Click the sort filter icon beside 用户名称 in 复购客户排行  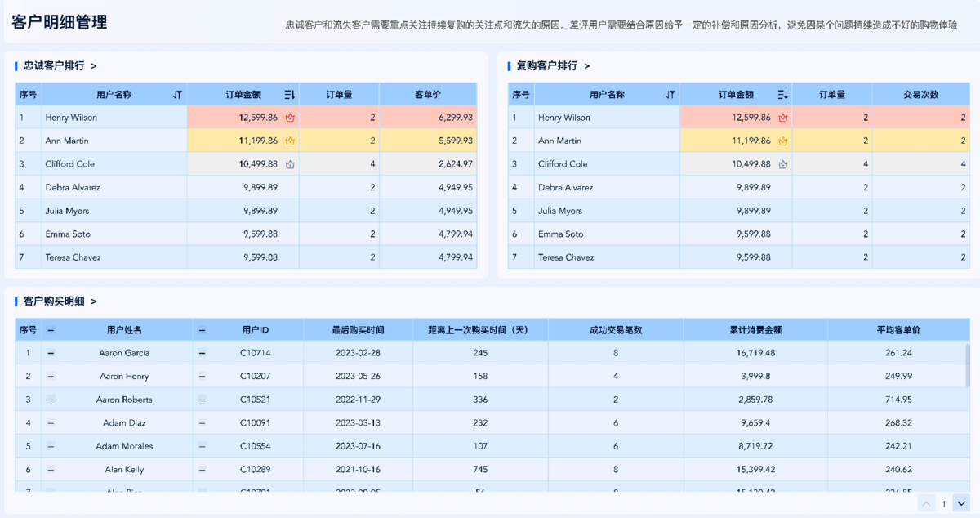coord(670,95)
